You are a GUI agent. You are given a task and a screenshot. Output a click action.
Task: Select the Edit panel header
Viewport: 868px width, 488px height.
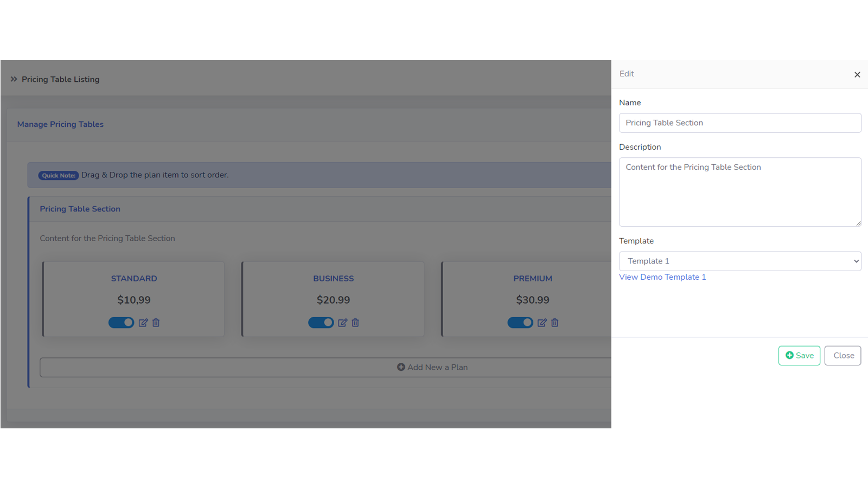point(627,74)
